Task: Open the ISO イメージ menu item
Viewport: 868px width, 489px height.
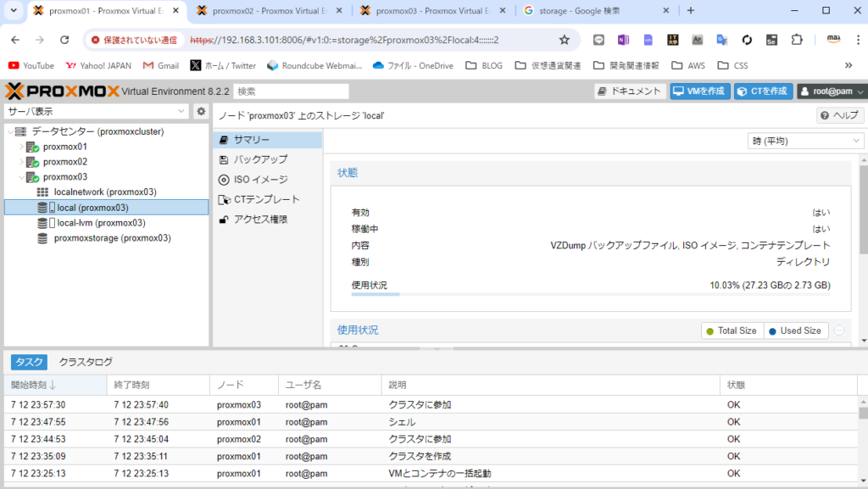Action: 260,180
